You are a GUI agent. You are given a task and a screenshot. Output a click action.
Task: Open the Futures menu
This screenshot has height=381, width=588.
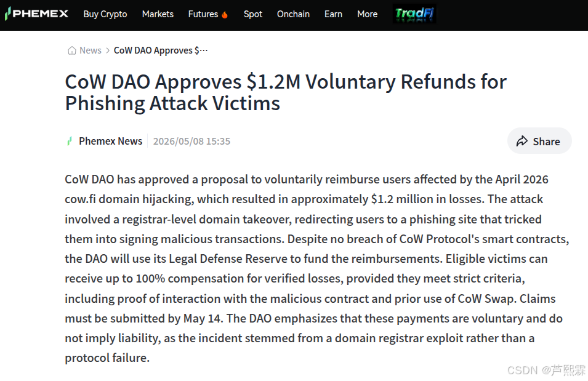(203, 14)
